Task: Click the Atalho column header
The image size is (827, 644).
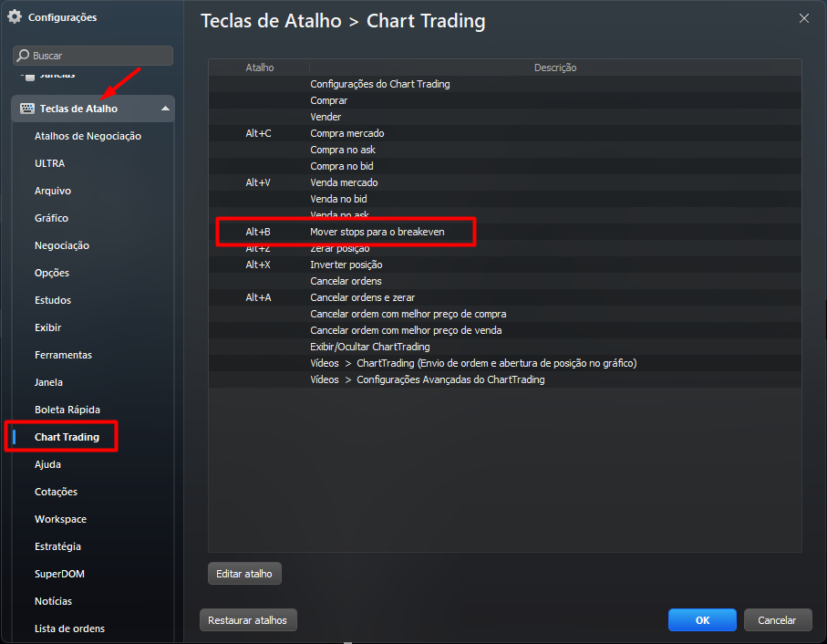Action: pos(260,68)
